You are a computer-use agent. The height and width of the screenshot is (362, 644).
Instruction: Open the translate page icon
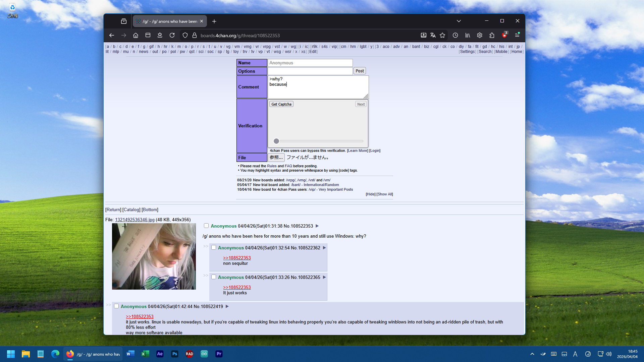(x=433, y=35)
